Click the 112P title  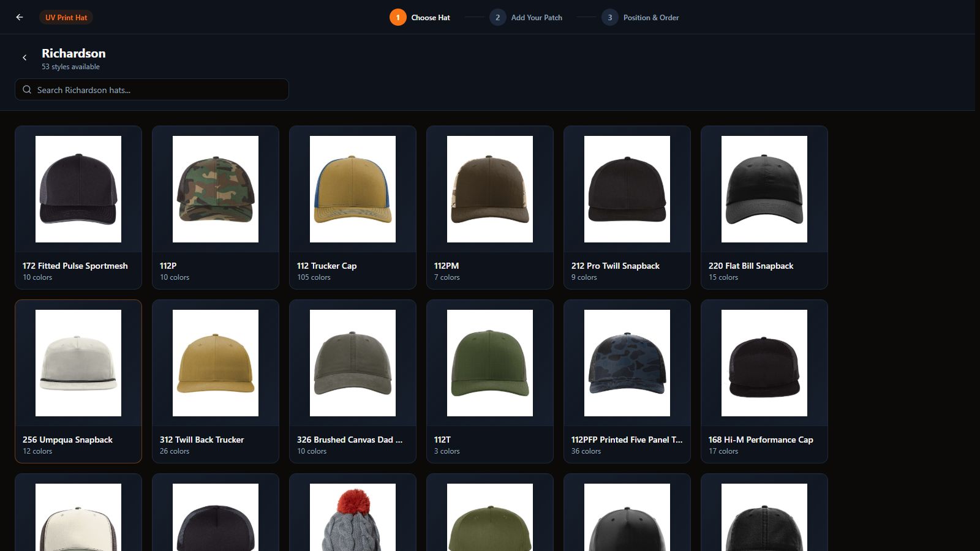tap(168, 266)
